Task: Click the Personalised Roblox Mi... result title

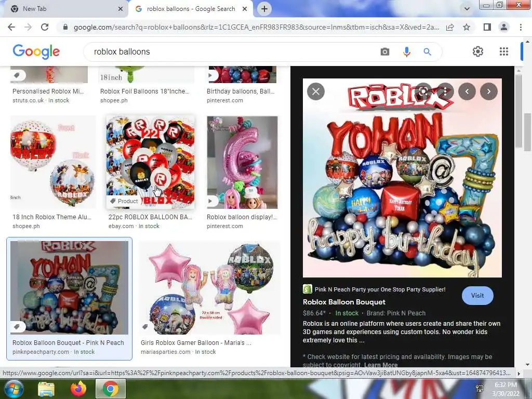Action: click(x=48, y=91)
